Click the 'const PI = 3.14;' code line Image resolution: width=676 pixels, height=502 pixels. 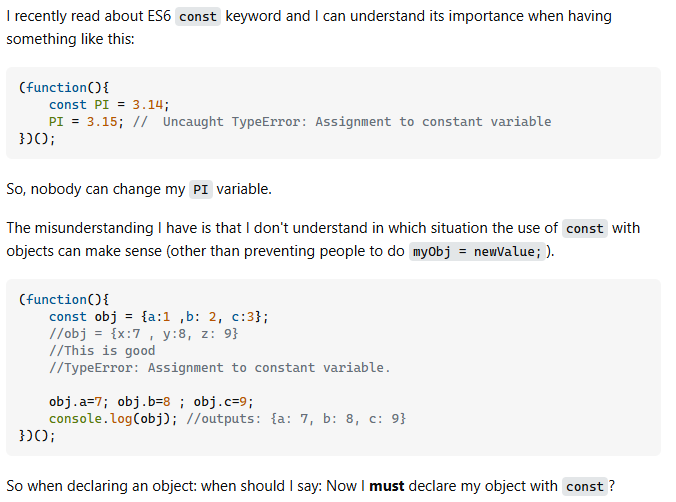109,104
